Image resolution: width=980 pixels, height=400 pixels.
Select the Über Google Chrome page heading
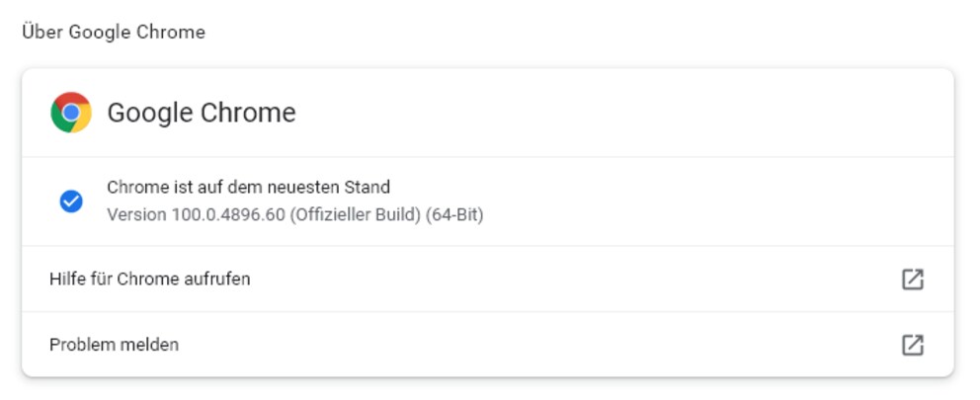click(x=114, y=32)
